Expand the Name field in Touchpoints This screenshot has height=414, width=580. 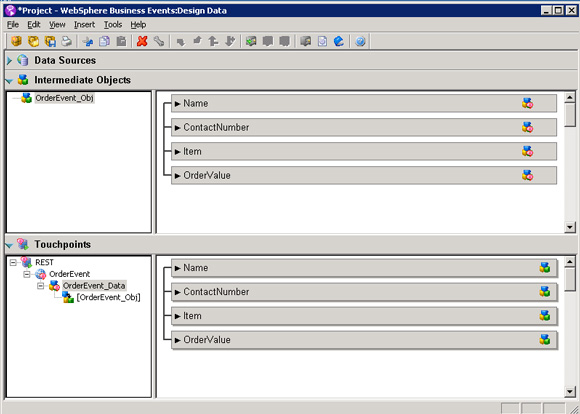178,268
